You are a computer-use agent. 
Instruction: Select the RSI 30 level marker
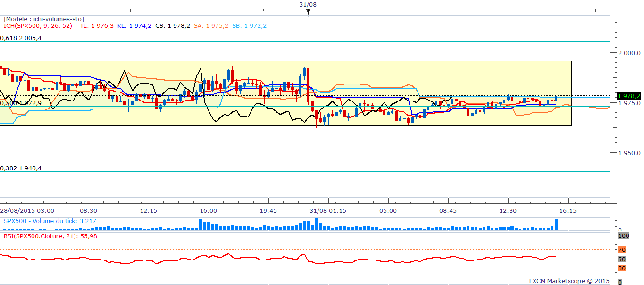click(x=622, y=268)
